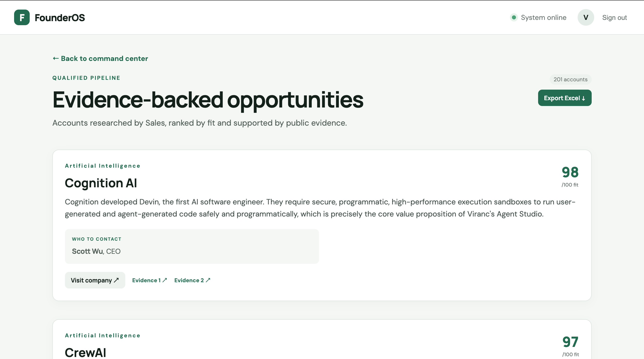
Task: Click the arrow icon on Visit company
Action: pos(116,280)
